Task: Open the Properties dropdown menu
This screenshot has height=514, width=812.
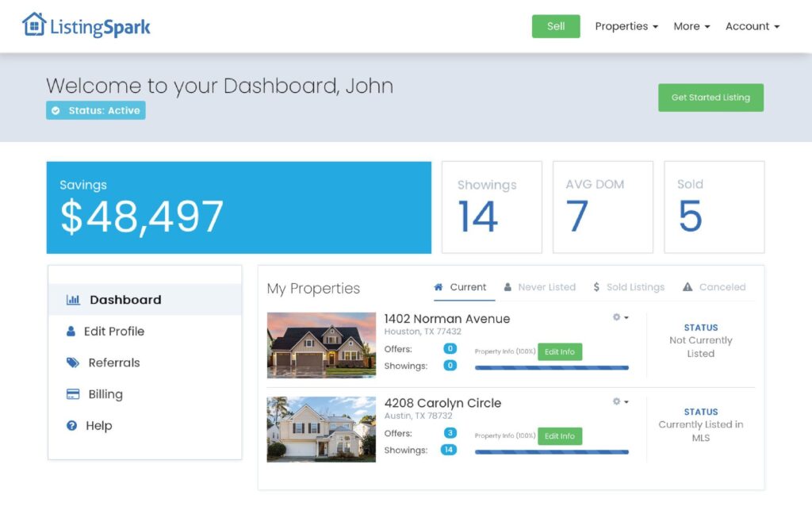Action: (626, 26)
